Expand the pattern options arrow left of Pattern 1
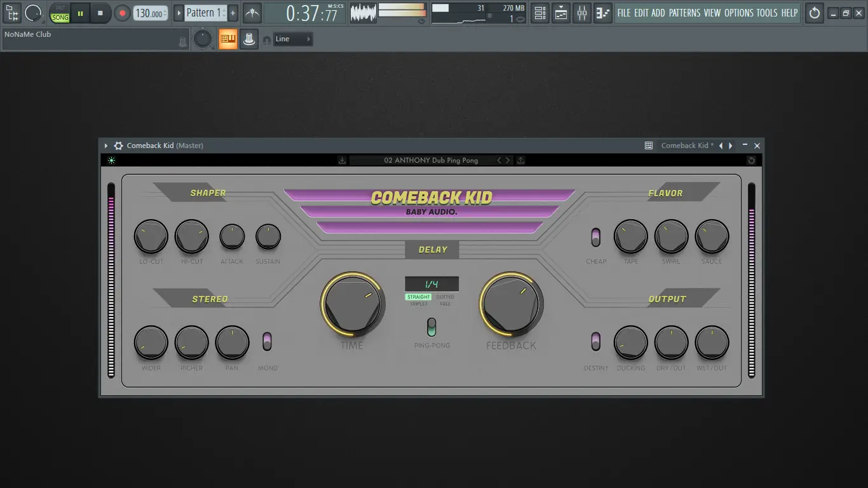 click(x=179, y=13)
